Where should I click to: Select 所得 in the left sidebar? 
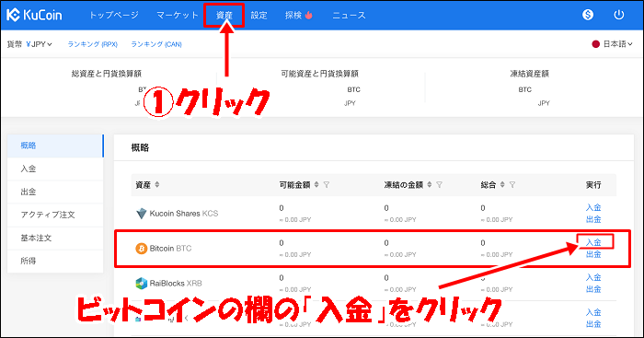(x=55, y=261)
